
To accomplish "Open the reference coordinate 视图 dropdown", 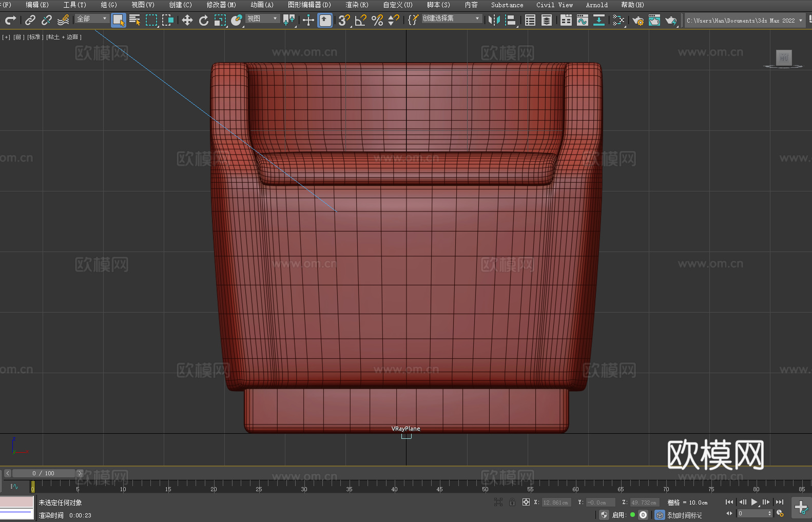I will tap(262, 18).
